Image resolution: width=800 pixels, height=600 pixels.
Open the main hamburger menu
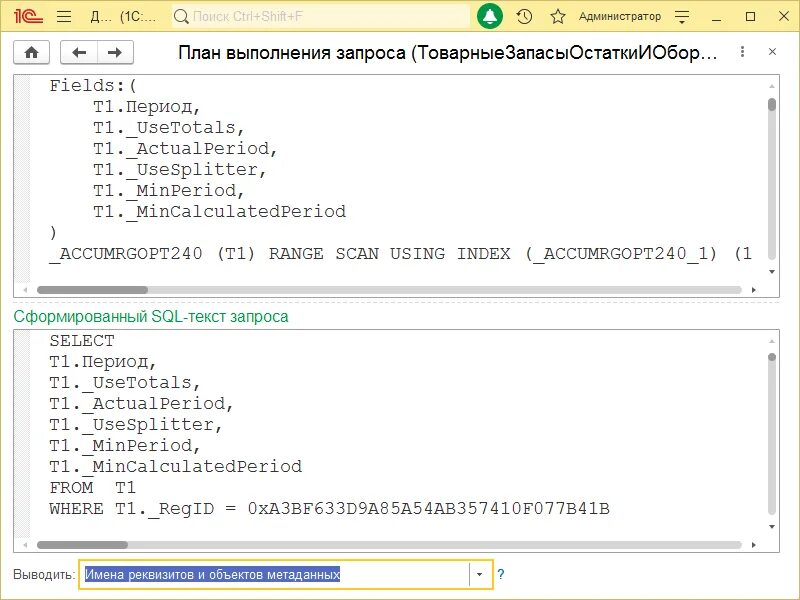64,16
